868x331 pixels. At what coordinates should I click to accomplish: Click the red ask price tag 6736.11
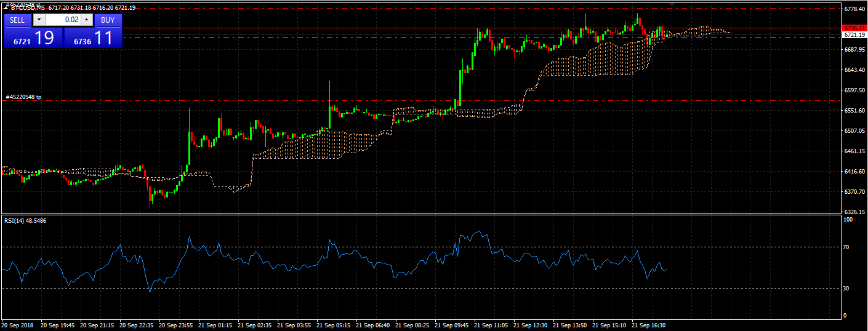point(854,28)
